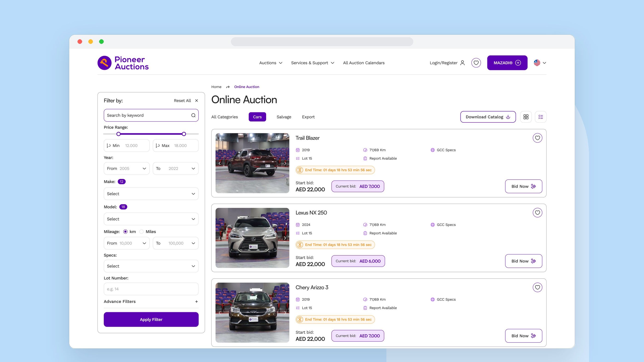Go to All Auction Calendars
Viewport: 644px width, 362px height.
click(x=364, y=63)
